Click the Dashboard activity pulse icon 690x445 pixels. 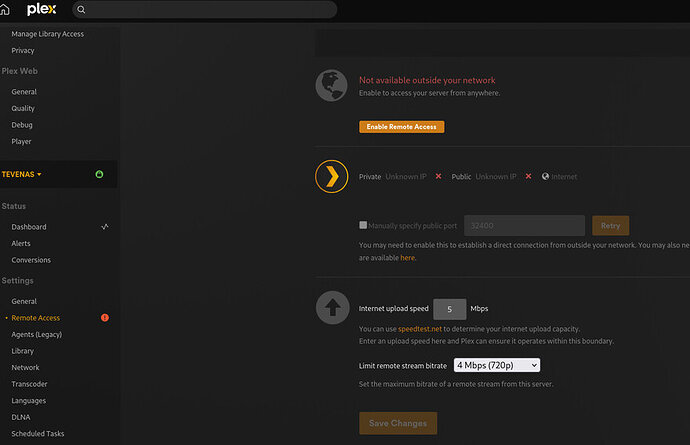click(x=105, y=227)
